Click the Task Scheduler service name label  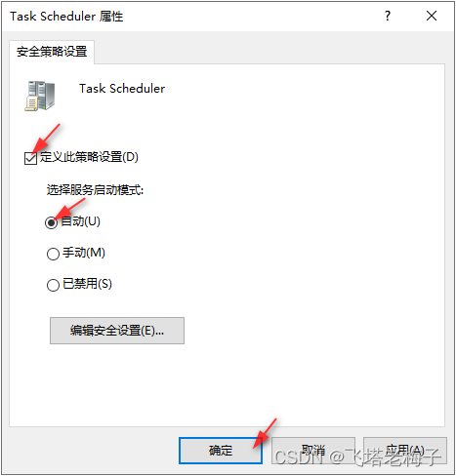tap(122, 89)
